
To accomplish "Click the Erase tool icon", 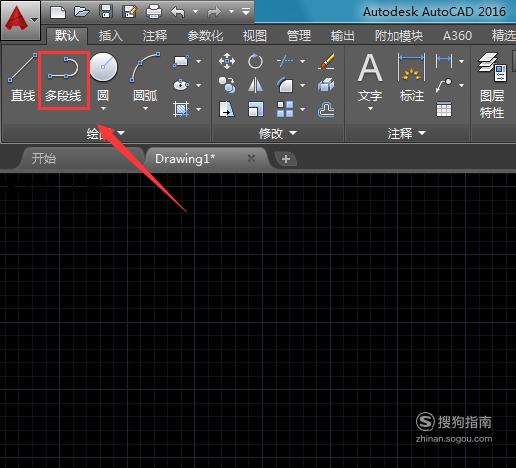I will point(326,60).
